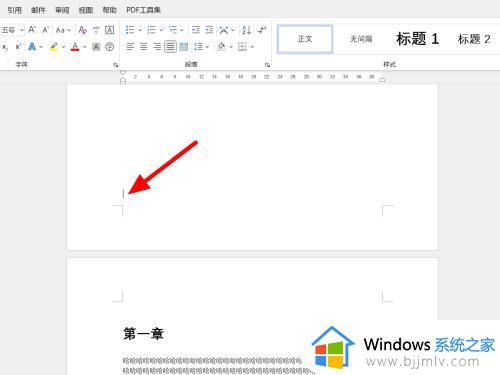Open the 邮件 ribbon tab
This screenshot has width=500, height=375.
[38, 10]
